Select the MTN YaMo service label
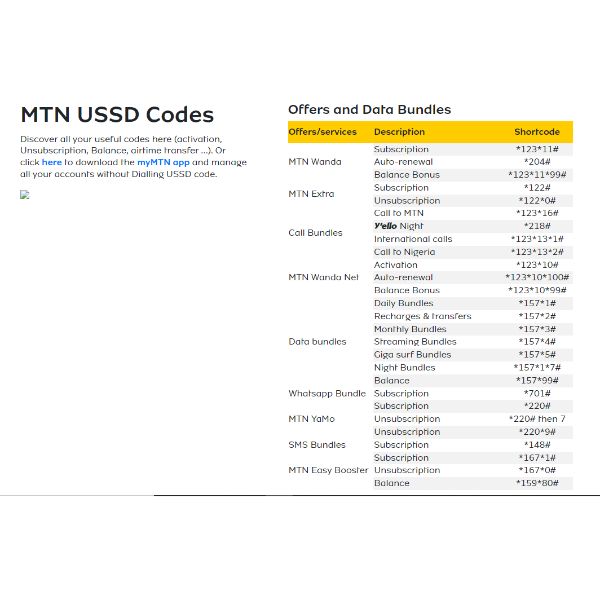 313,419
